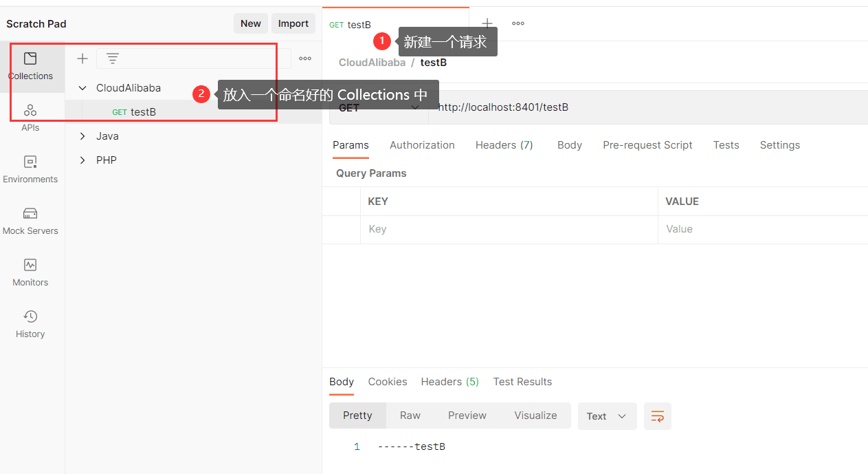Click the filter icon in the collections search
868x474 pixels.
coord(113,58)
